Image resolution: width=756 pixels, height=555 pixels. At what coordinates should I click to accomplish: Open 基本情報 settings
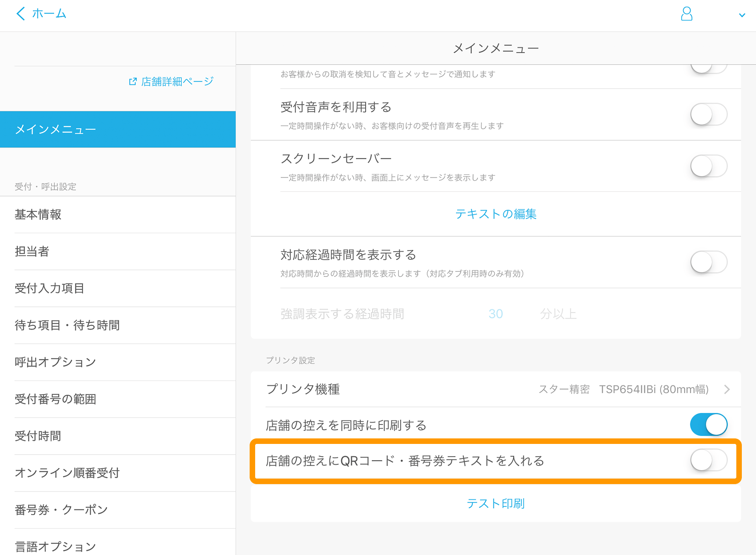point(118,215)
